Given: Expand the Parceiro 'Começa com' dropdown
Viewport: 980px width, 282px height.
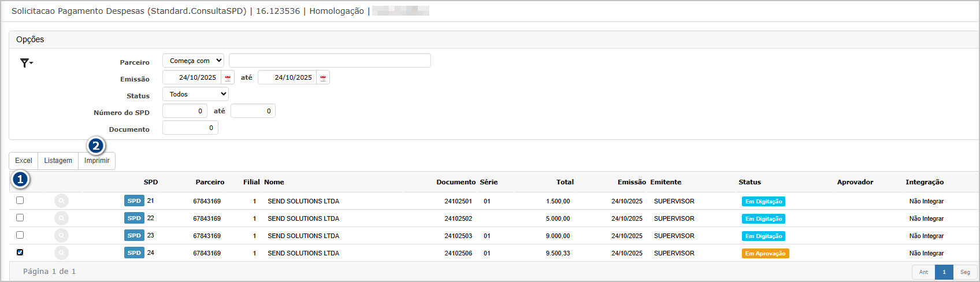Looking at the screenshot, I should click(x=194, y=61).
